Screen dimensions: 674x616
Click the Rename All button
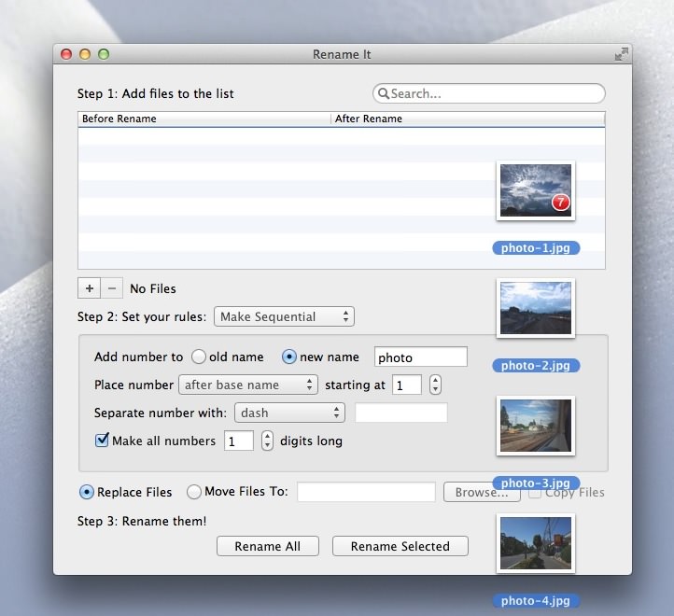(x=268, y=546)
